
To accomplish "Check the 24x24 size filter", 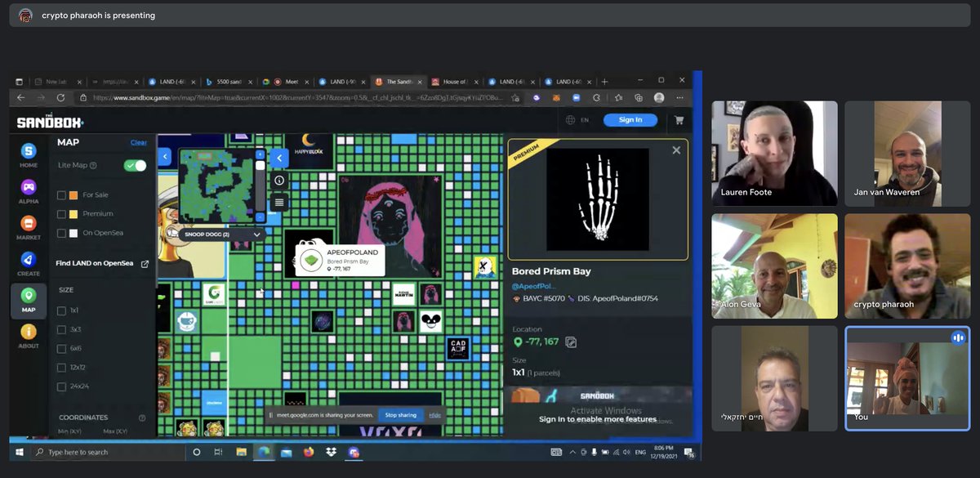I will 62,386.
